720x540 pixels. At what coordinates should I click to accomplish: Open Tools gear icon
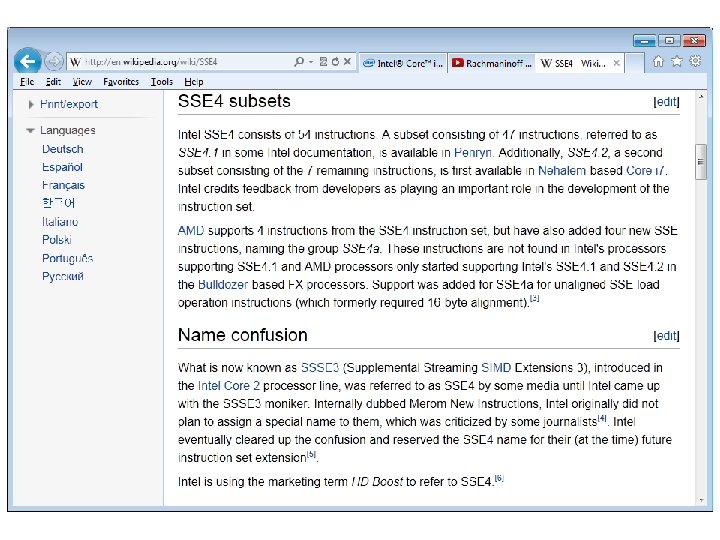point(695,61)
